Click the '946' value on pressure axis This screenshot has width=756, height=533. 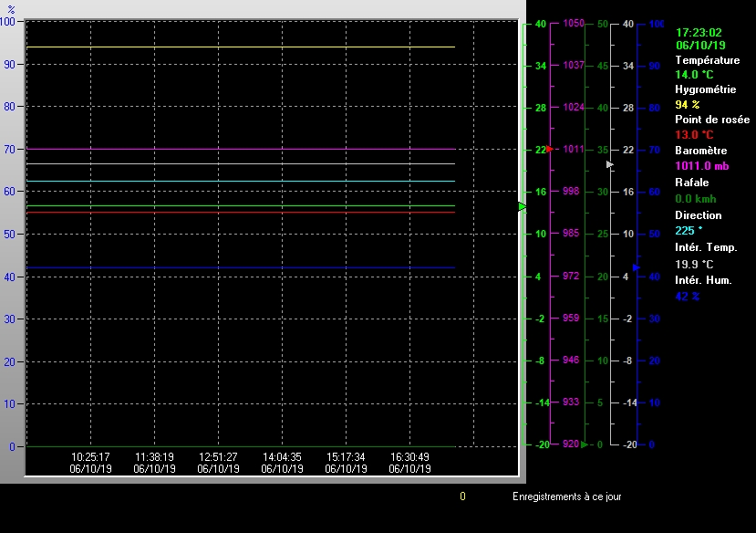571,360
